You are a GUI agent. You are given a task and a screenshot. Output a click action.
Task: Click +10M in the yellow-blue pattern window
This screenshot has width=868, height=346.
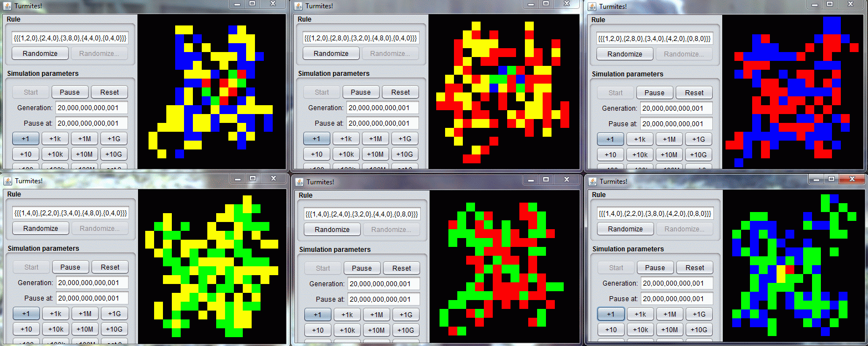point(84,154)
